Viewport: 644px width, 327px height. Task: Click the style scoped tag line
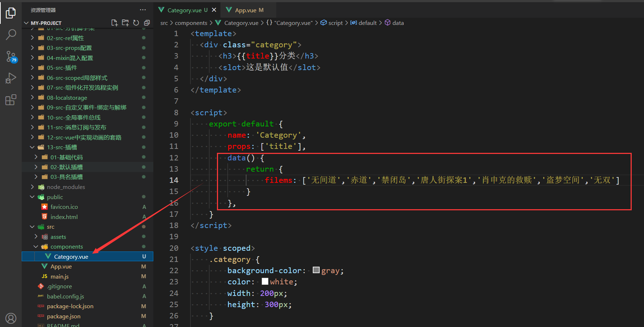point(223,248)
